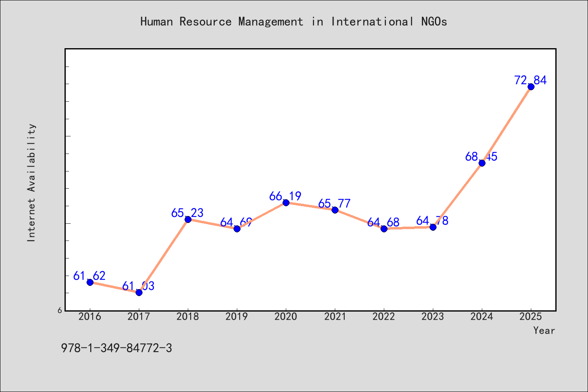The width and height of the screenshot is (588, 392).
Task: Select the data point for 2022
Action: point(384,229)
